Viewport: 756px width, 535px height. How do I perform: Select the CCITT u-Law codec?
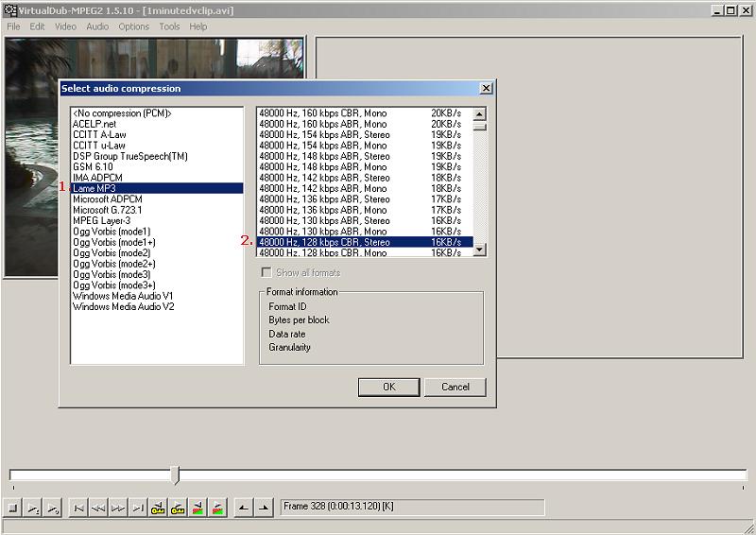[157, 146]
